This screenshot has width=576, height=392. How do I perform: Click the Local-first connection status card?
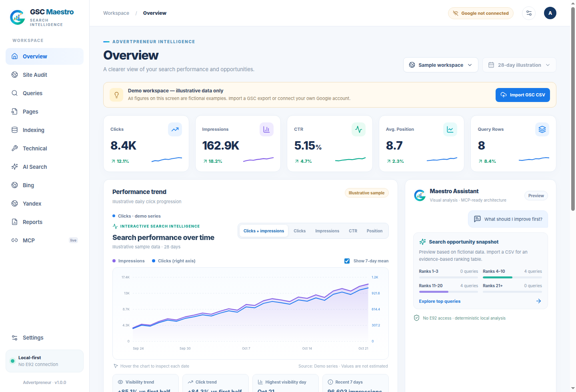click(x=44, y=361)
